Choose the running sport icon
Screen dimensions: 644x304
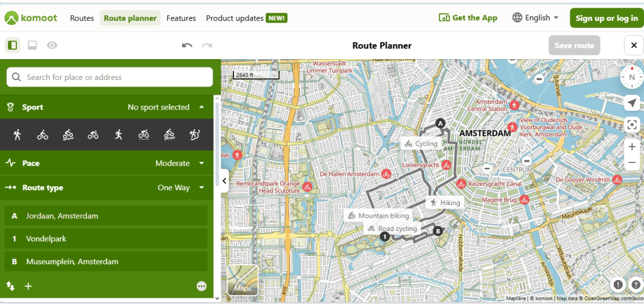coord(118,134)
